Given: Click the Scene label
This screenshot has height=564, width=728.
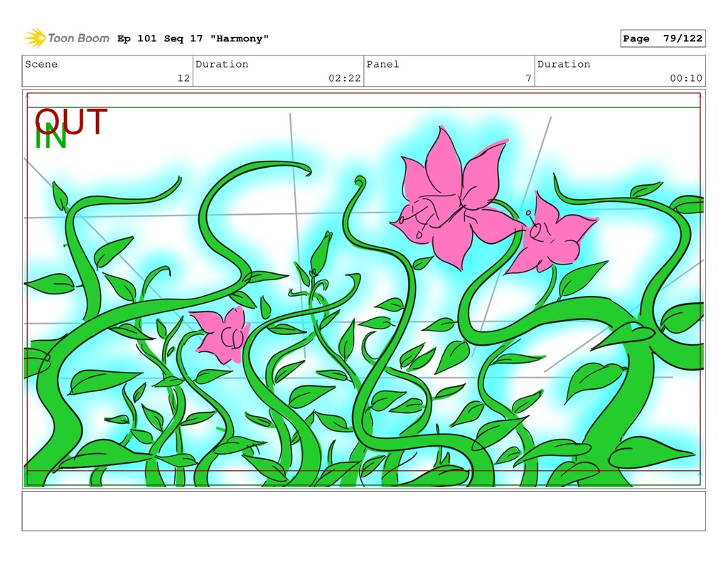Looking at the screenshot, I should (41, 64).
